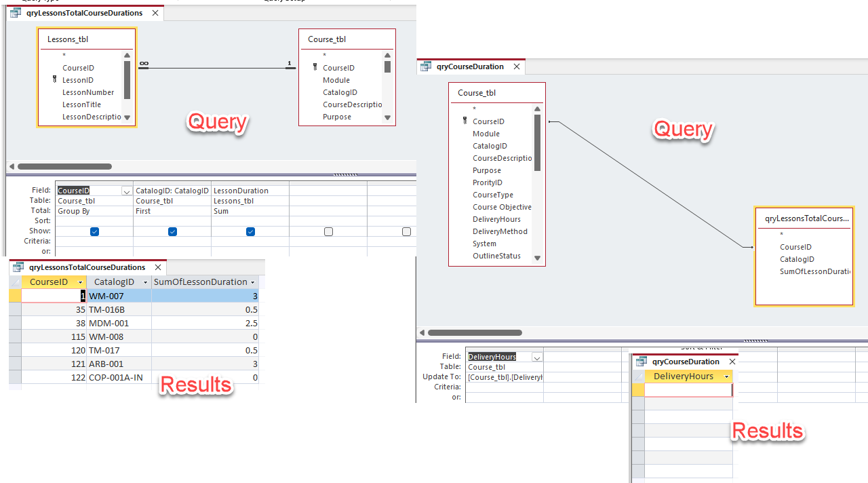Image resolution: width=868 pixels, height=483 pixels.
Task: Select the qryLessonsTotalCourseDurations results tab
Action: pos(87,267)
